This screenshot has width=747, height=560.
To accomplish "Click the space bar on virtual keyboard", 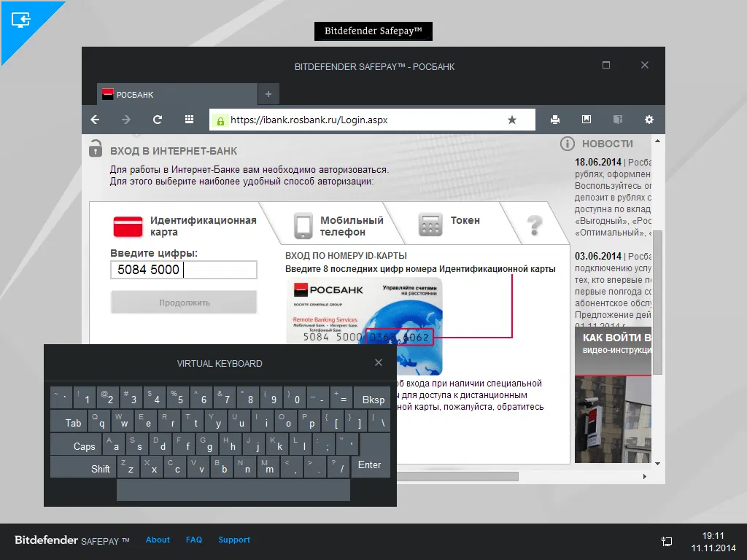I will [233, 490].
